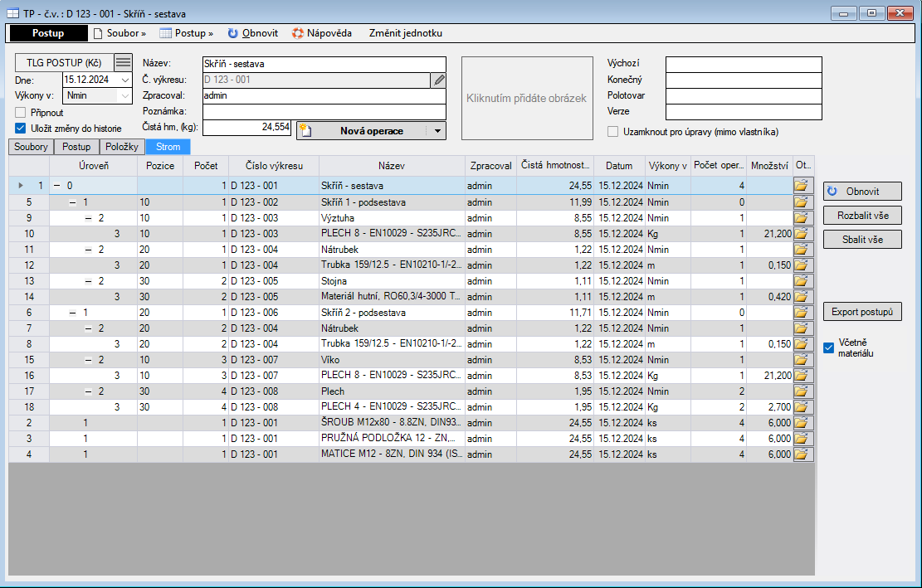922x588 pixels.
Task: Click the window icon in title bar
Action: (x=12, y=13)
